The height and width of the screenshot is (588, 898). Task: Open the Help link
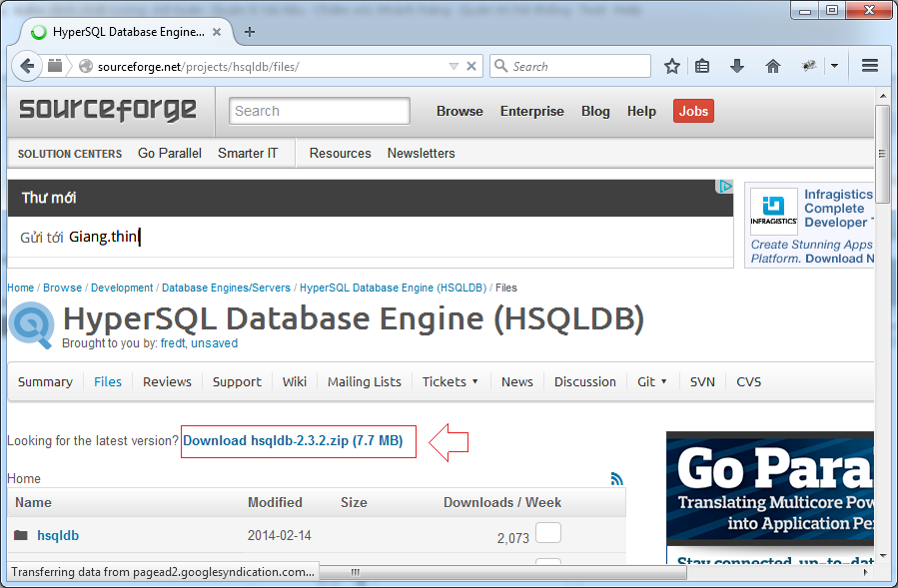point(641,111)
